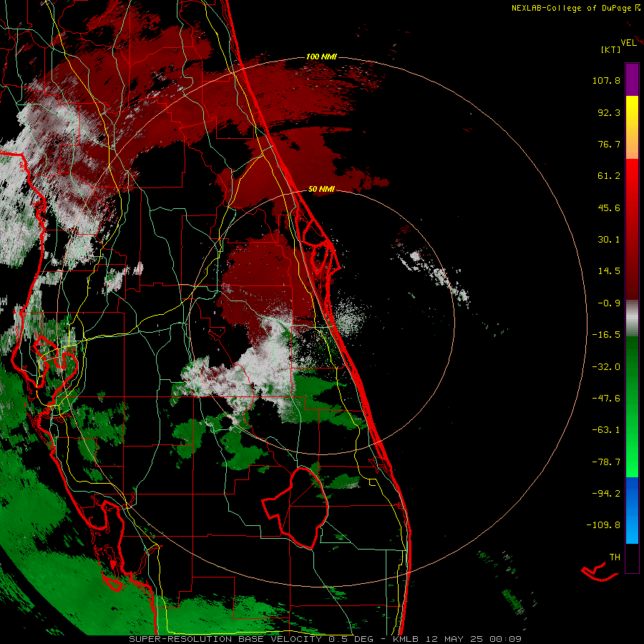Click the NEXLAB-College of DuPage watermark text
Screen dimensions: 644x644
click(572, 8)
